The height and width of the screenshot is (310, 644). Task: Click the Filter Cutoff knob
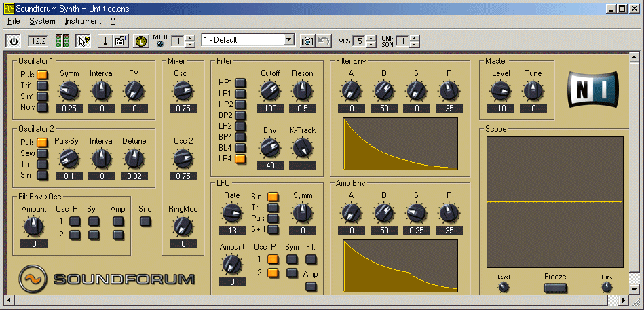(x=270, y=91)
